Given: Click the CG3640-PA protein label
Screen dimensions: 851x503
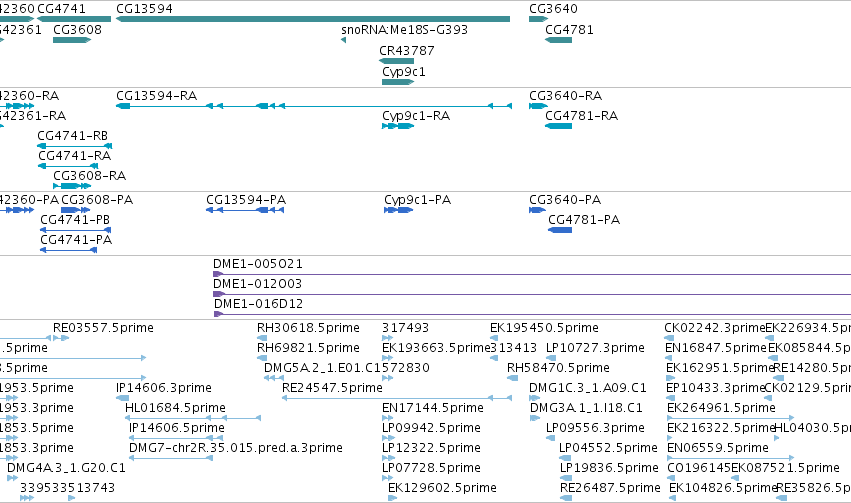Looking at the screenshot, I should pos(566,200).
